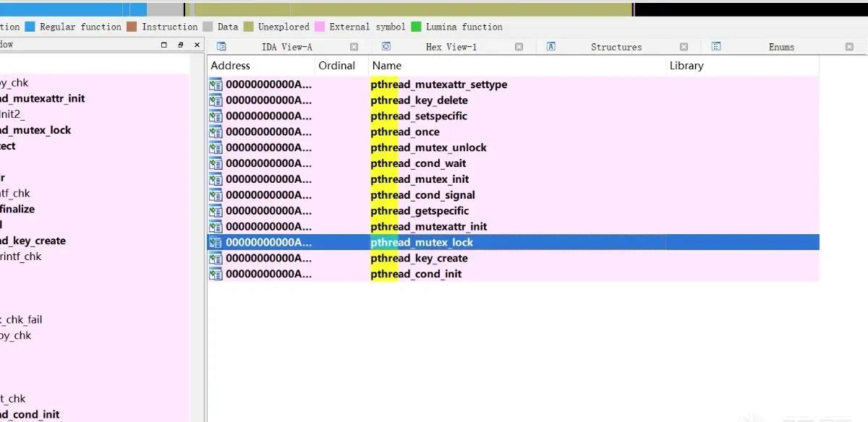Select the pthread_key_delete import row
Viewport: 868px width, 422px height.
click(x=514, y=100)
